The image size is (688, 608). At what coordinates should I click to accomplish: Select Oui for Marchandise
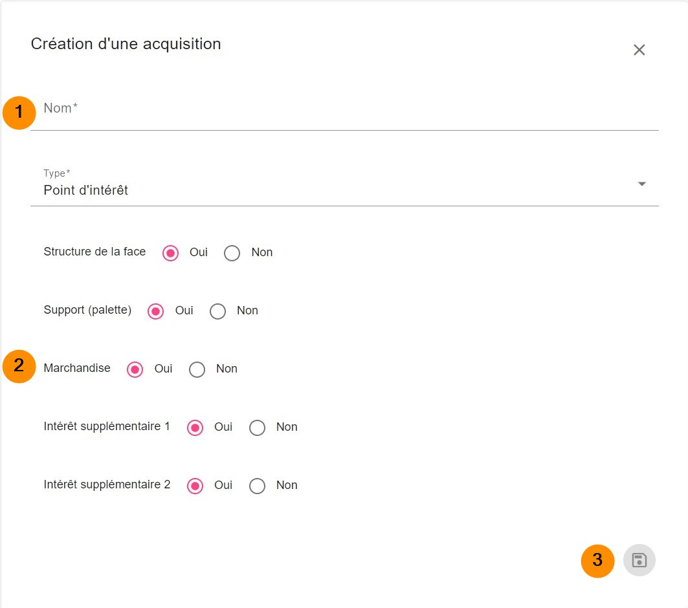pos(136,369)
